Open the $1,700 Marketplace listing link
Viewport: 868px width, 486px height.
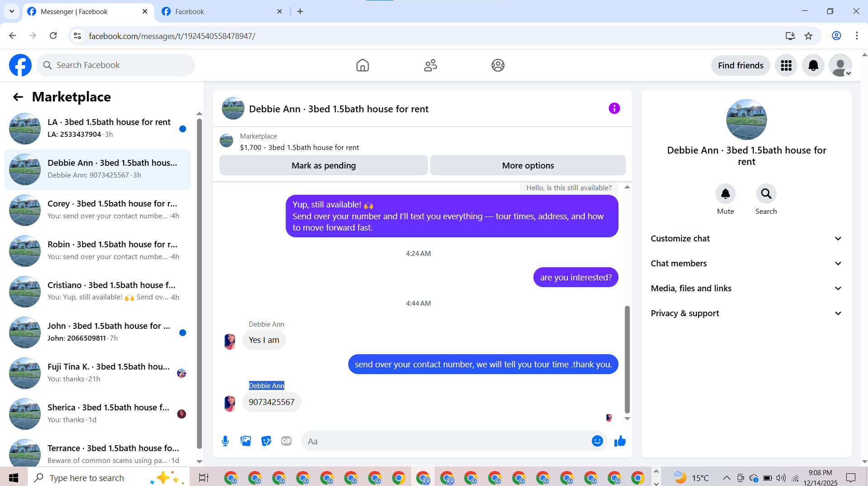pos(299,147)
